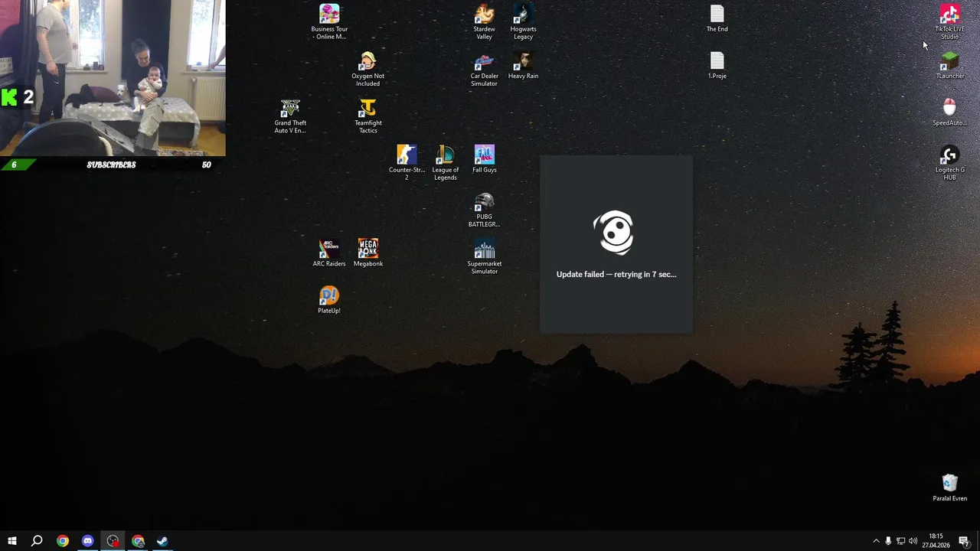The image size is (980, 551).
Task: Select PUBG BATTLEGROUNDS shortcut icon
Action: pos(484,210)
